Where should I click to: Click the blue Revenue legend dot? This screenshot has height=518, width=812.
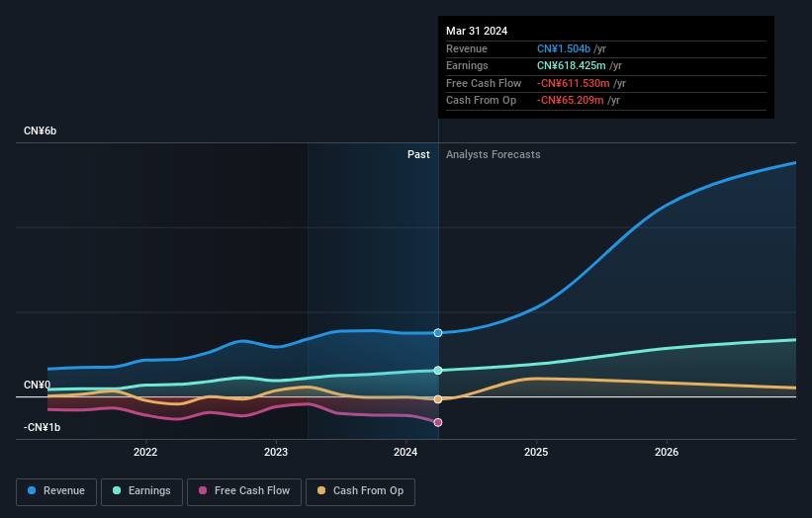pos(32,490)
